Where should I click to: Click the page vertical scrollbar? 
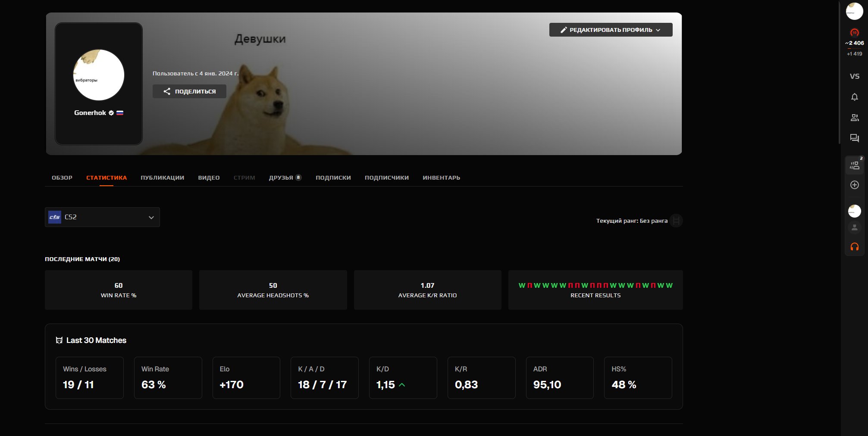tap(839, 73)
